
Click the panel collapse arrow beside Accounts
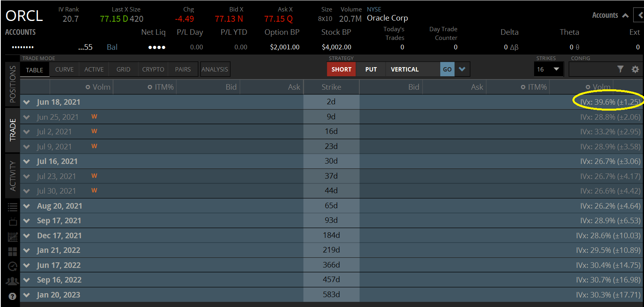(x=640, y=15)
